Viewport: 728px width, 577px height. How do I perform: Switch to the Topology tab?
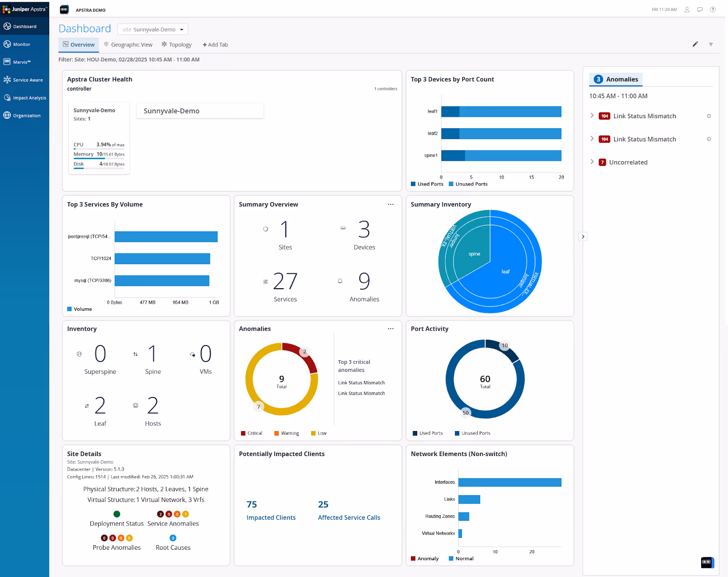[177, 45]
